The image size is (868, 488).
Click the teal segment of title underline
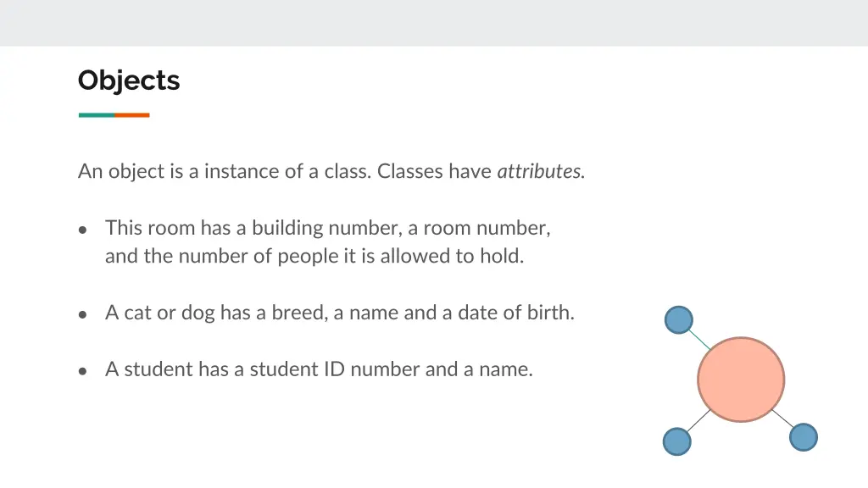pos(97,115)
